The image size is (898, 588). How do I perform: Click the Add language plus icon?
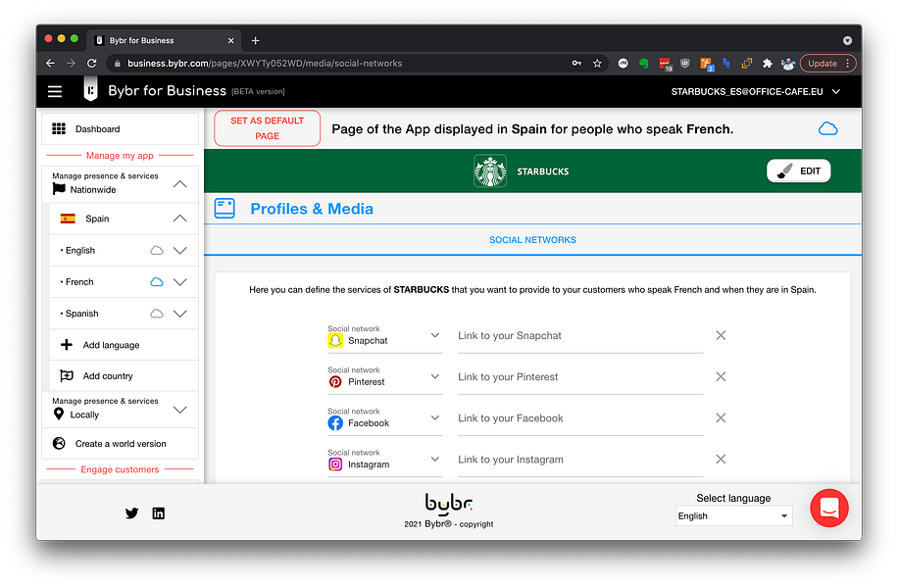click(67, 345)
